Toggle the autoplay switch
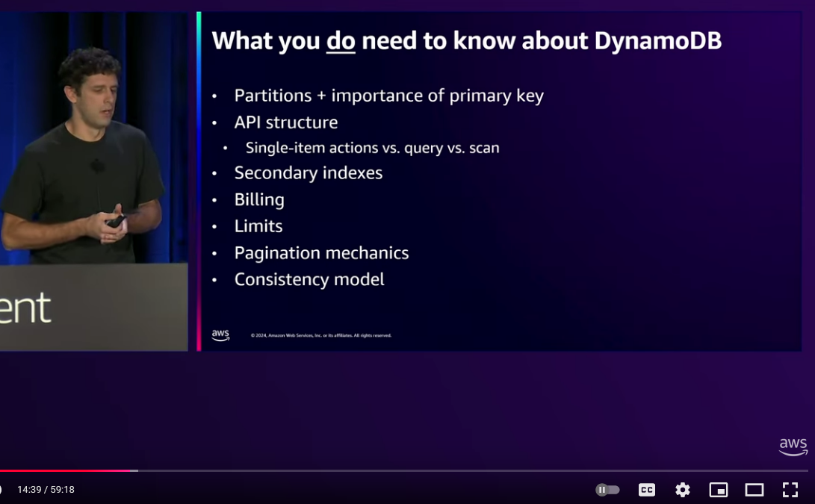 [x=607, y=490]
